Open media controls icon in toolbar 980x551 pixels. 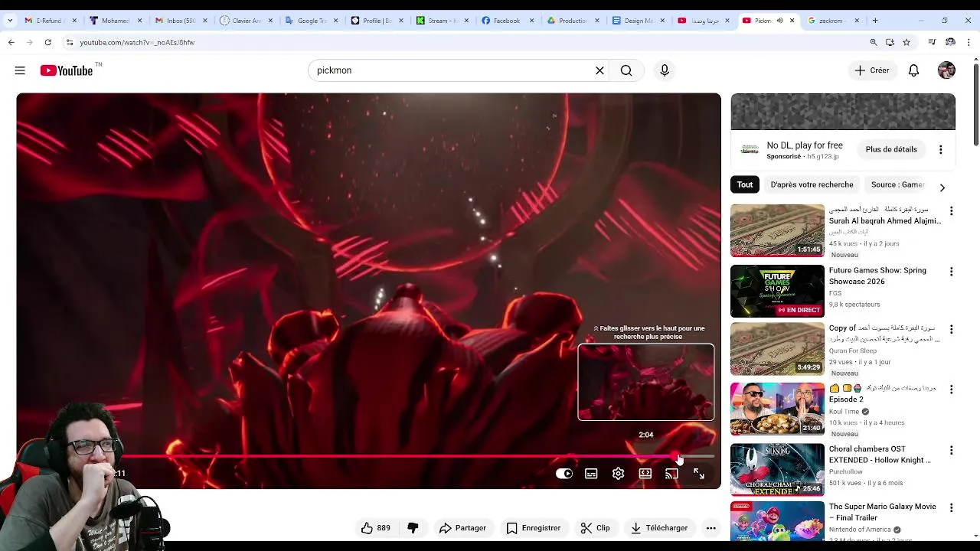coord(932,42)
